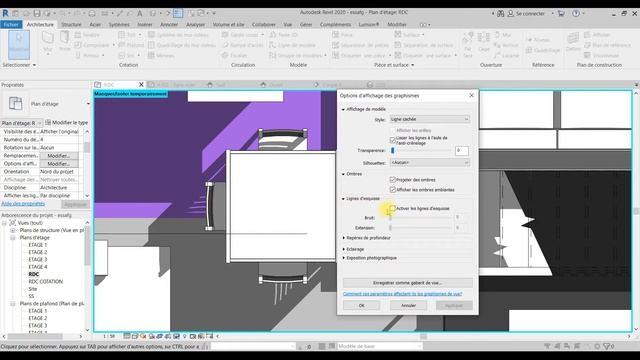Click the Annuler button
Viewport: 640px width, 360px height.
pos(408,305)
